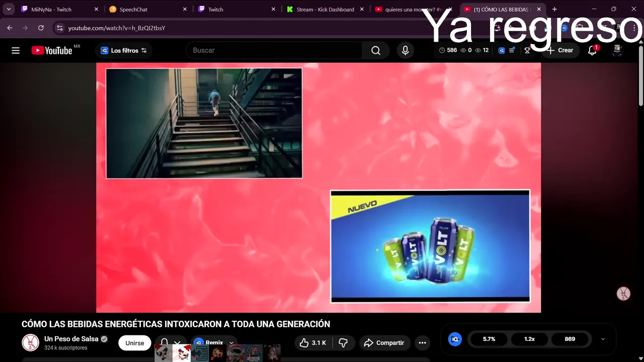Open Un Peso de Salsa channel link

coord(71,339)
